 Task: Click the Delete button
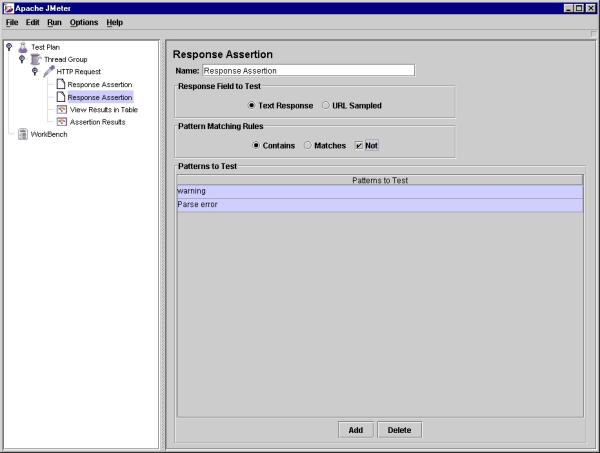pos(399,430)
